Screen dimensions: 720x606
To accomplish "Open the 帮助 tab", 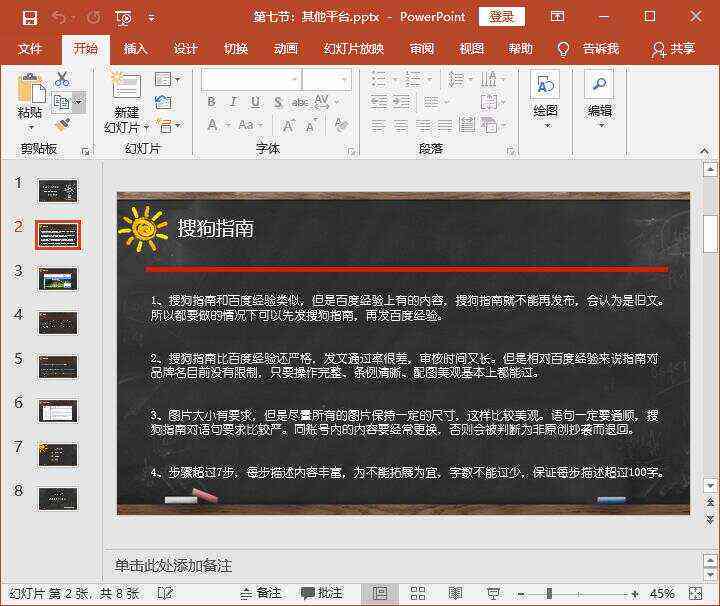I will coord(521,48).
